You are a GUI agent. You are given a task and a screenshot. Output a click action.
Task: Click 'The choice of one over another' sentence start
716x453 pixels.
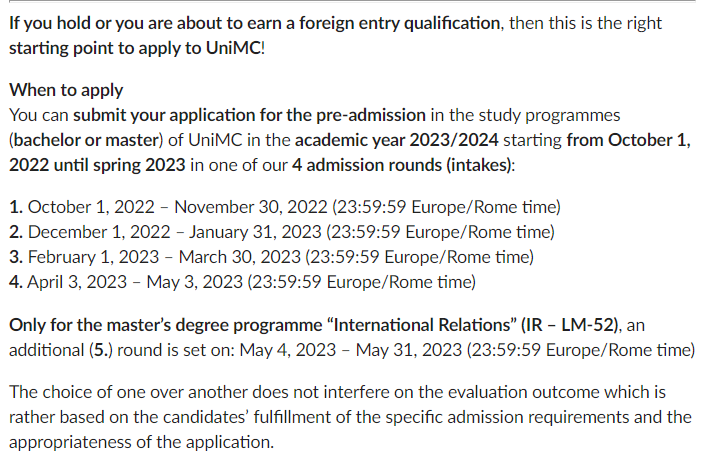(124, 392)
